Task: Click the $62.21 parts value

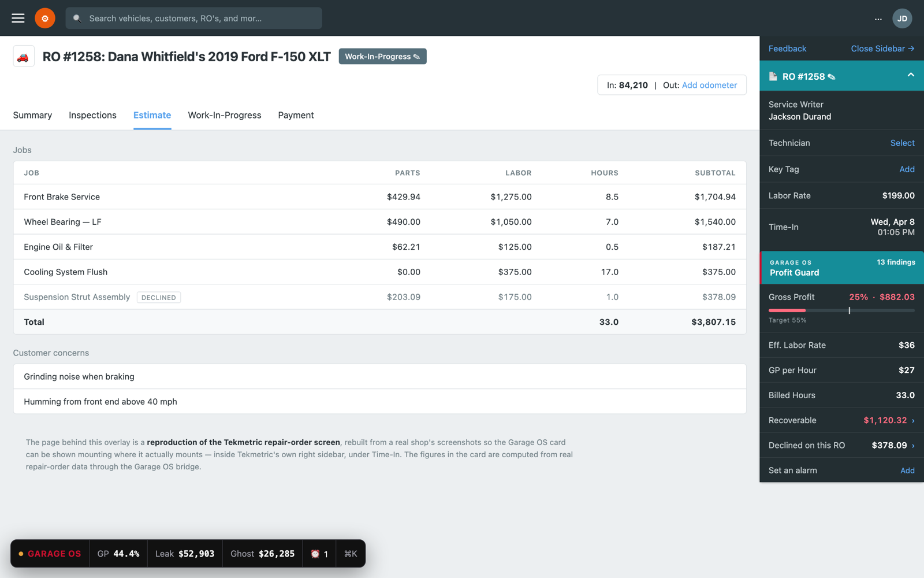Action: point(406,247)
